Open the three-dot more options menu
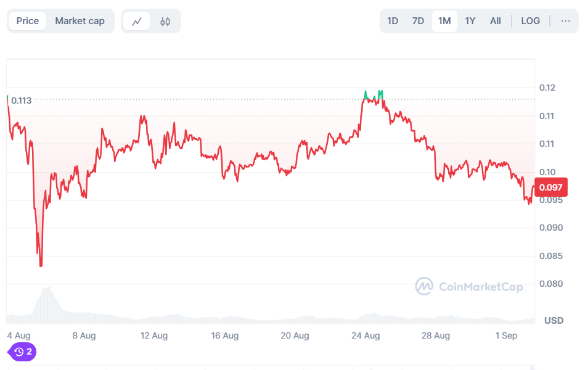The image size is (588, 370). click(565, 21)
